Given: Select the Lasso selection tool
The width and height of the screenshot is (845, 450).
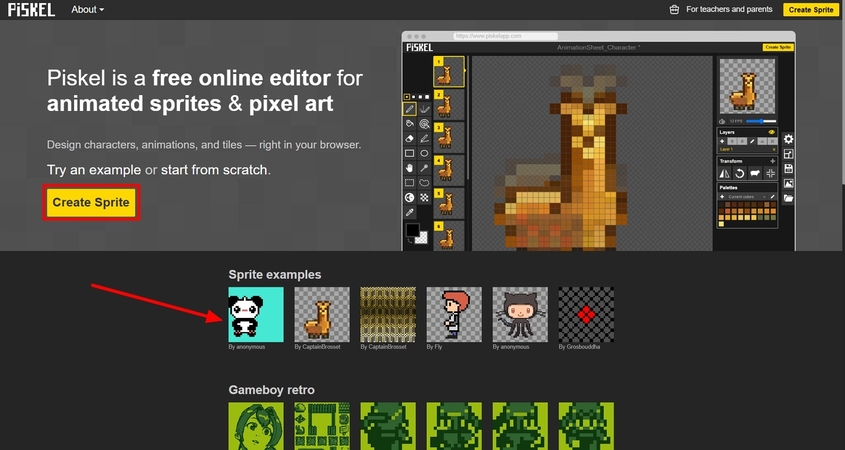Looking at the screenshot, I should point(425,183).
